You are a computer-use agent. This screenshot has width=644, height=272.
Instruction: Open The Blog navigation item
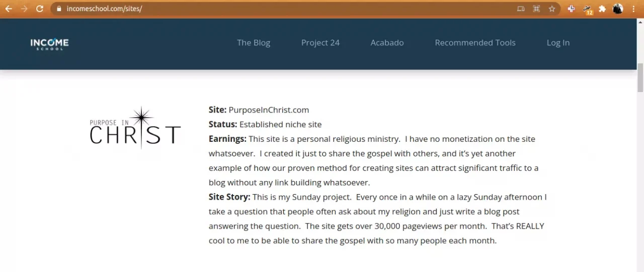[x=254, y=43]
